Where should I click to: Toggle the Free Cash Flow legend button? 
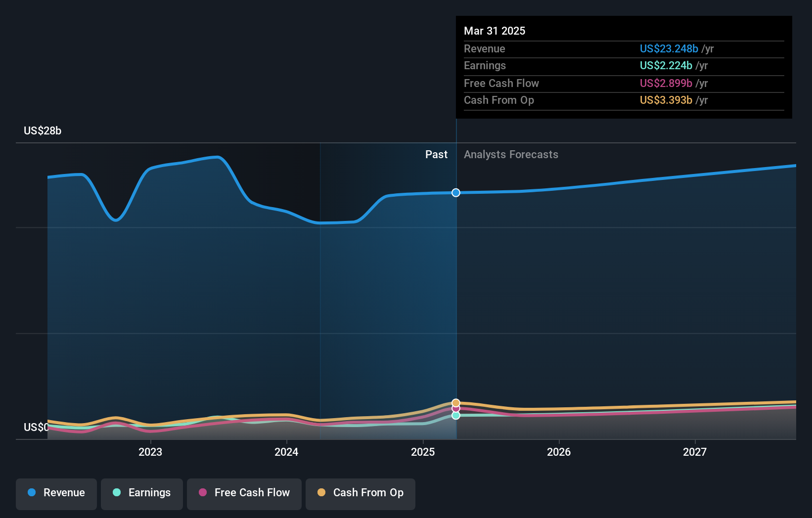(x=244, y=494)
